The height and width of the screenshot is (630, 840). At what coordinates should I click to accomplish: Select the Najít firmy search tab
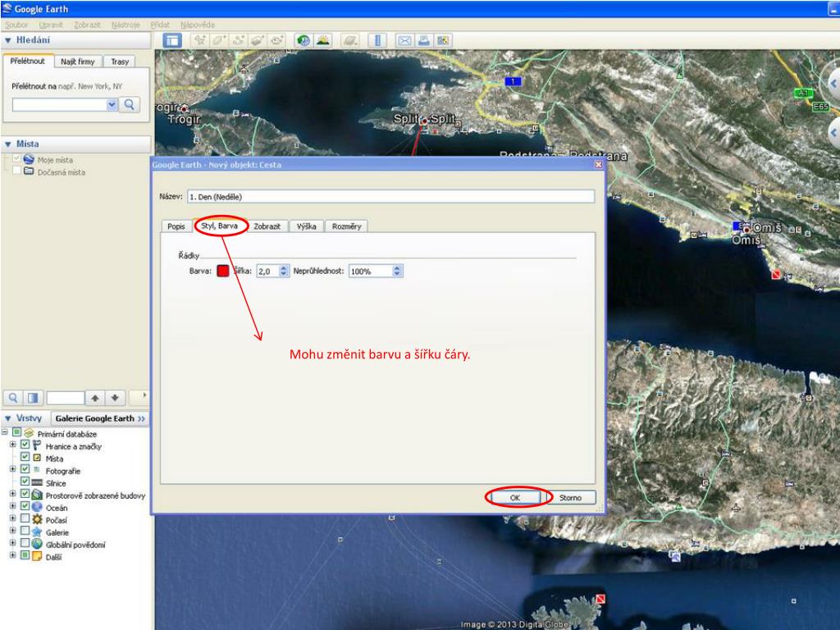coord(78,62)
